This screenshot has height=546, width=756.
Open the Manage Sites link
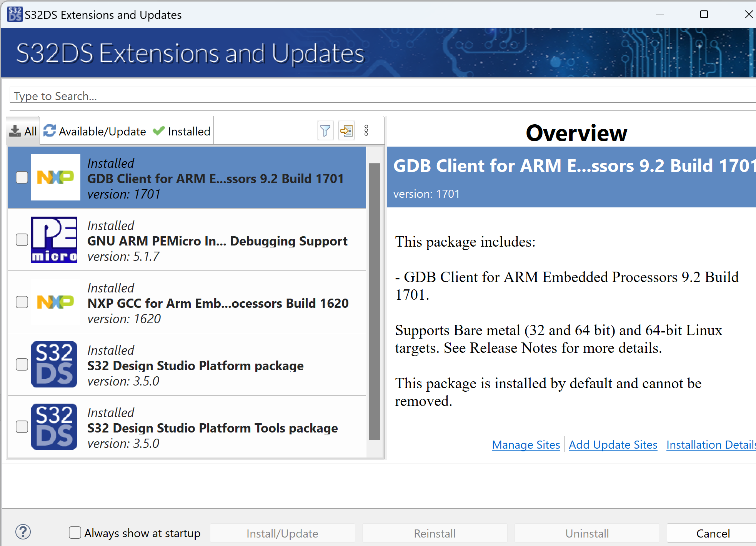(x=526, y=445)
